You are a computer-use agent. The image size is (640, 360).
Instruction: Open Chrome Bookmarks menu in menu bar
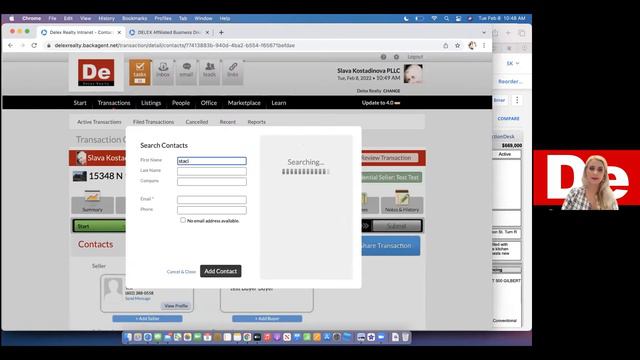pos(135,18)
